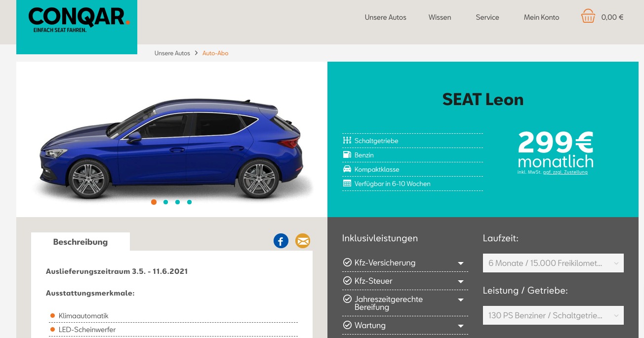Click the Schaltgetriebe gearbox icon
The width and height of the screenshot is (644, 338).
347,141
